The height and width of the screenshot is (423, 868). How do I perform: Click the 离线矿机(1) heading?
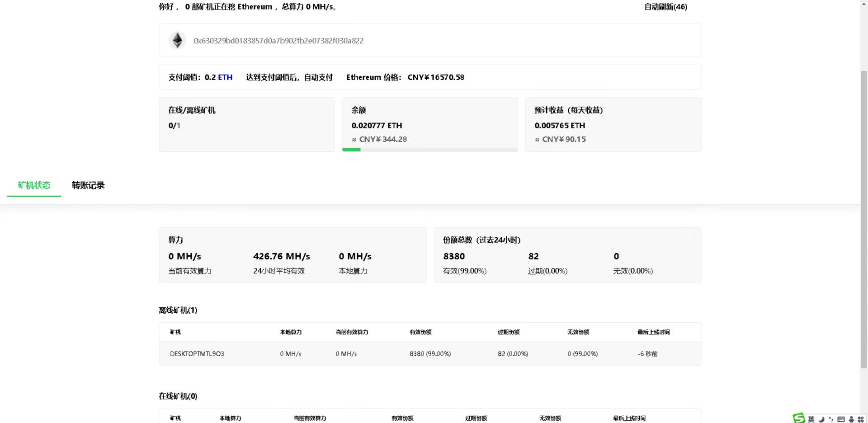click(178, 310)
